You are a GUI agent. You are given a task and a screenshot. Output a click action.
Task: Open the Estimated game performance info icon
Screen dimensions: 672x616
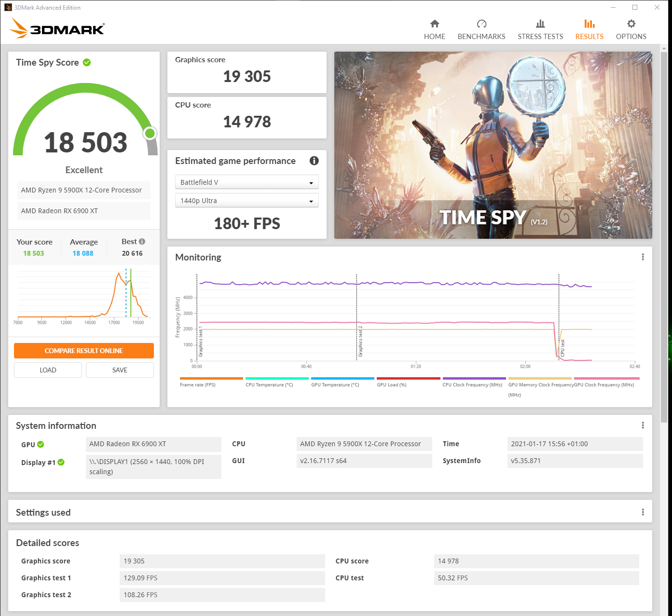[314, 161]
